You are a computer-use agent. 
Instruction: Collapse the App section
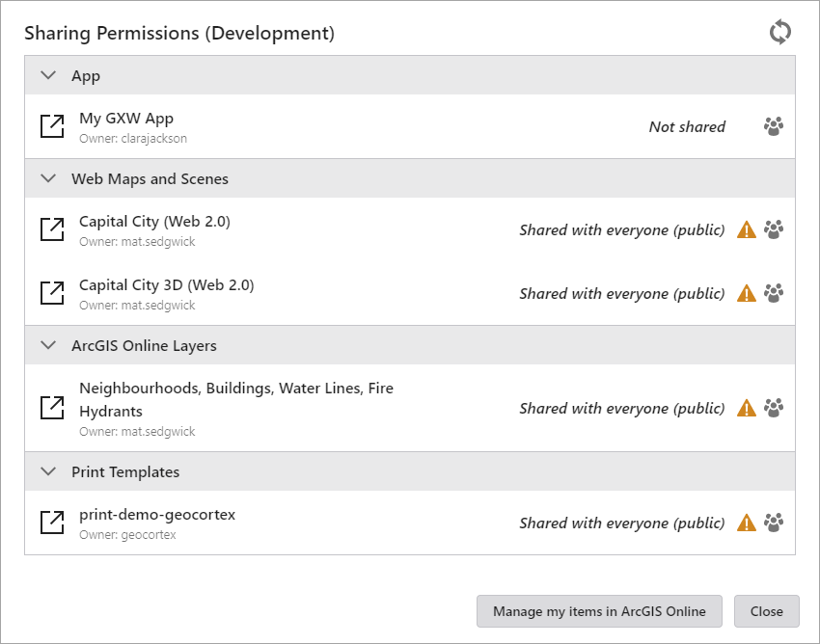[x=48, y=75]
